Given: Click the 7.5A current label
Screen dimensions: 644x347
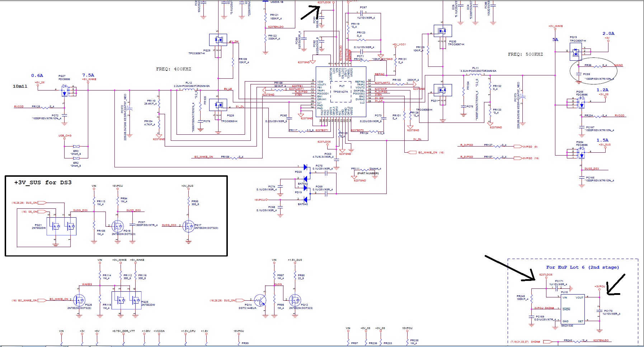Looking at the screenshot, I should [x=88, y=75].
